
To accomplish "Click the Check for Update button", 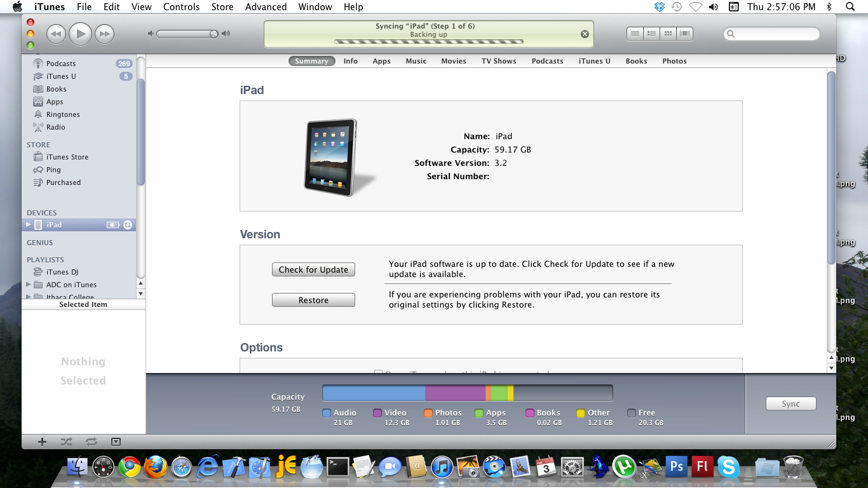I will click(313, 269).
